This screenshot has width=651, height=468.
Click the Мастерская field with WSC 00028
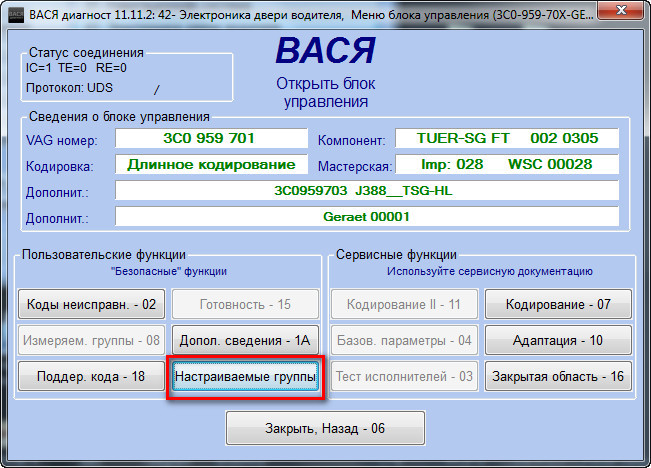pyautogui.click(x=507, y=164)
